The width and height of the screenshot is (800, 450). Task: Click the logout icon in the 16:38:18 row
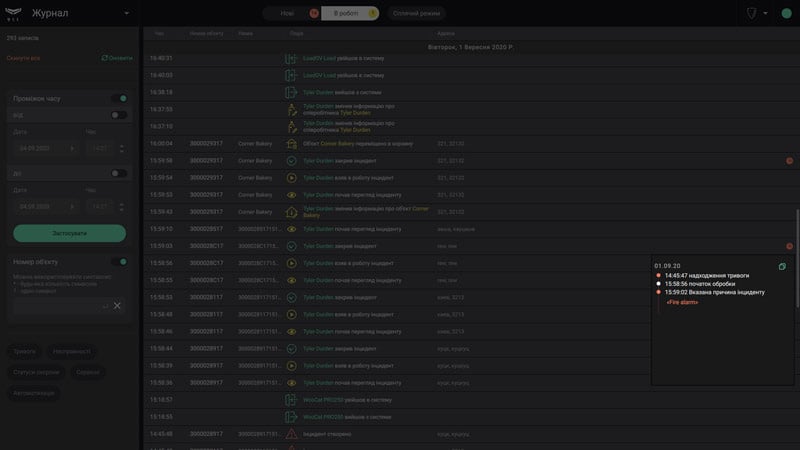291,92
